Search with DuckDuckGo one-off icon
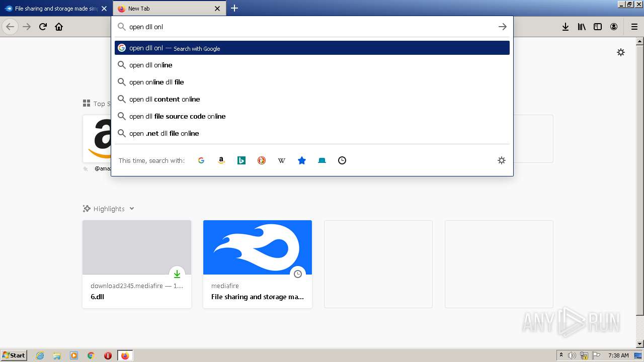The width and height of the screenshot is (644, 362). [x=262, y=160]
